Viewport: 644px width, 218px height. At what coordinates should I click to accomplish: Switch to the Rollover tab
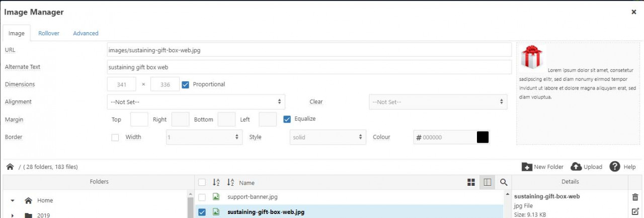pos(49,33)
